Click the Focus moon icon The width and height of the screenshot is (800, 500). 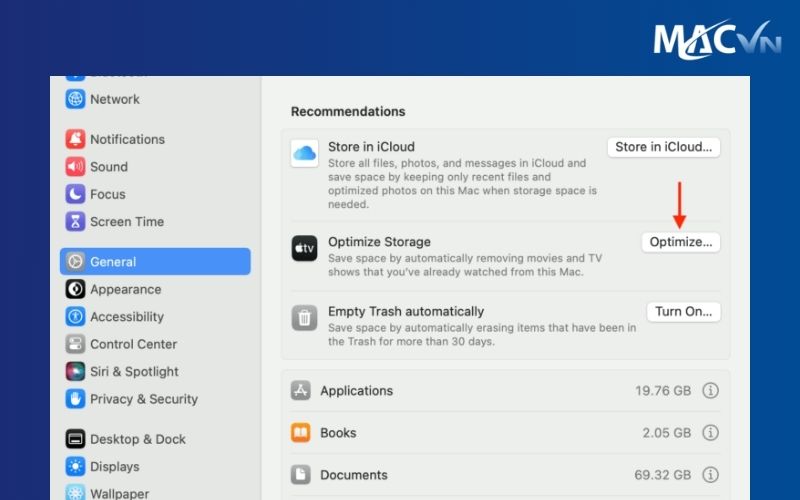75,194
